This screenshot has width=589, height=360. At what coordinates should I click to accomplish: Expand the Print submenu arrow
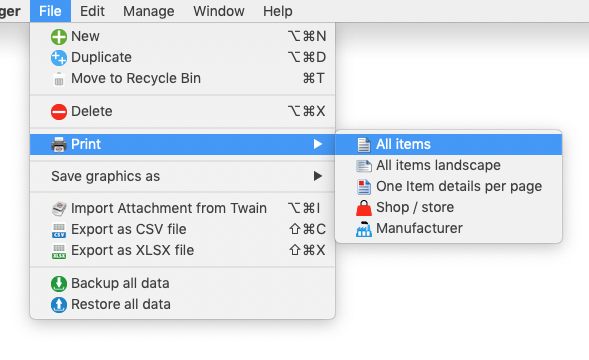[x=318, y=144]
